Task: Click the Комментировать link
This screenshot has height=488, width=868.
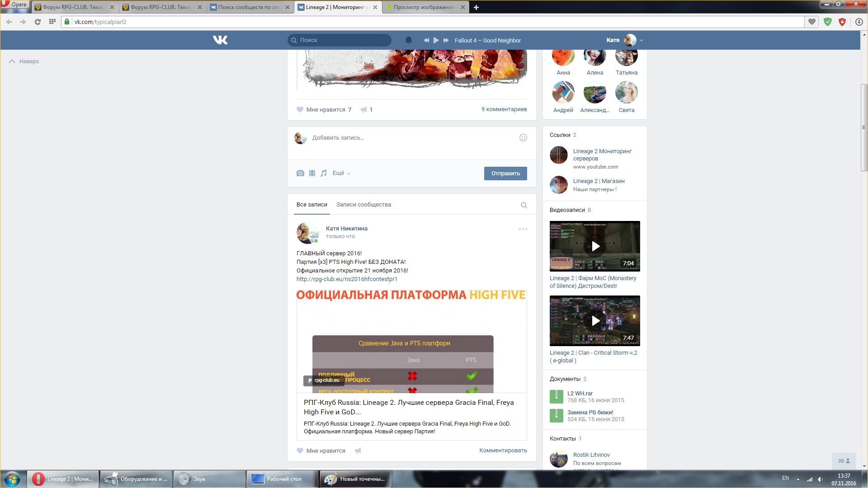Action: coord(503,450)
